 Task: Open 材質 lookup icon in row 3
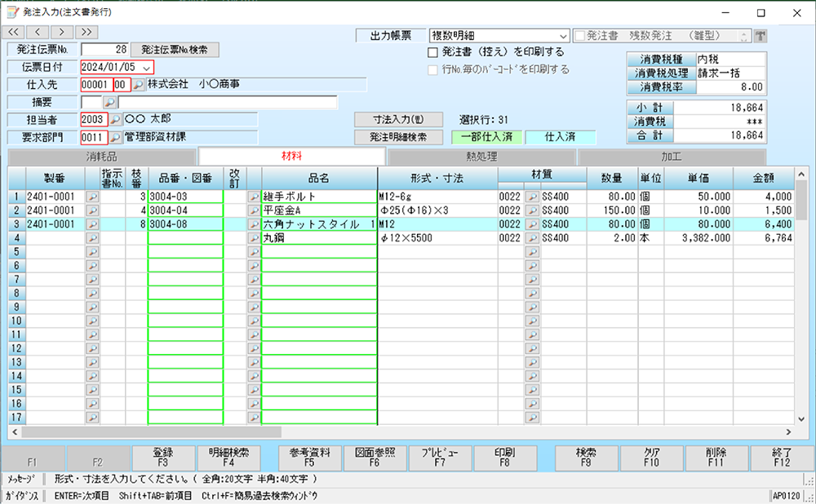(x=532, y=224)
